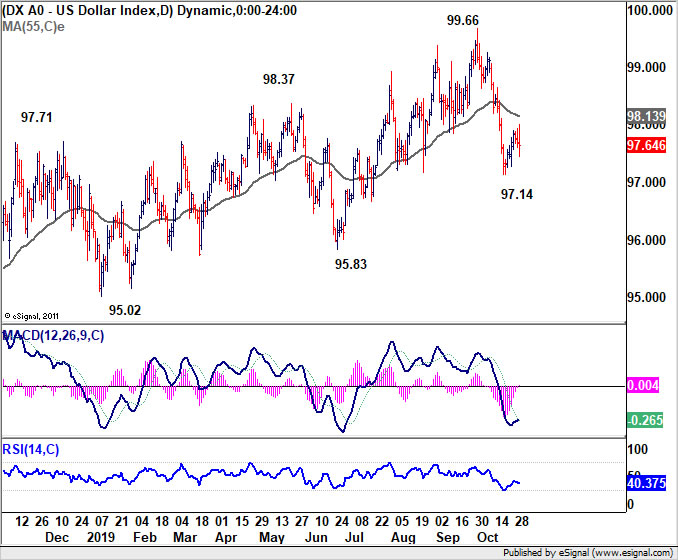Select the magenta 0.004 histogram value tag
The height and width of the screenshot is (560, 678).
click(x=643, y=385)
